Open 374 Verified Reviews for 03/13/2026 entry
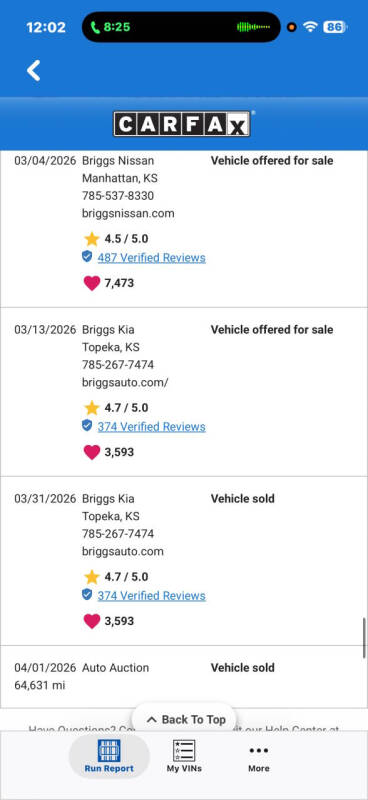The image size is (368, 800). tap(152, 427)
